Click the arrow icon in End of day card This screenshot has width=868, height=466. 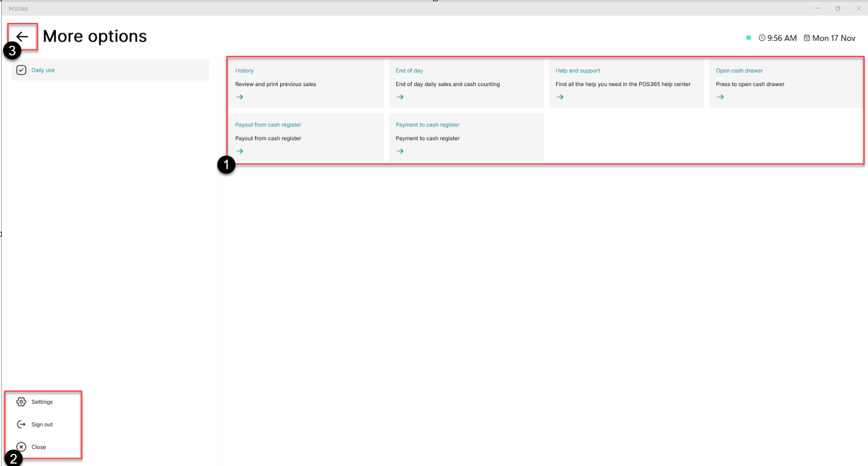click(x=400, y=97)
